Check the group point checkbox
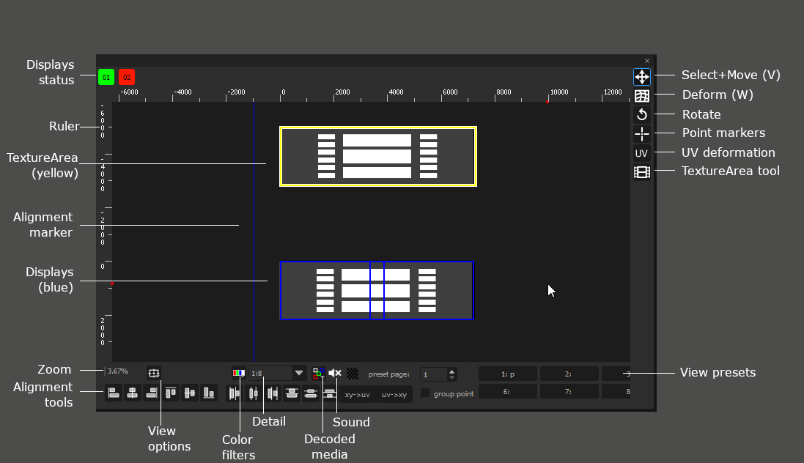The height and width of the screenshot is (463, 804). coord(425,393)
